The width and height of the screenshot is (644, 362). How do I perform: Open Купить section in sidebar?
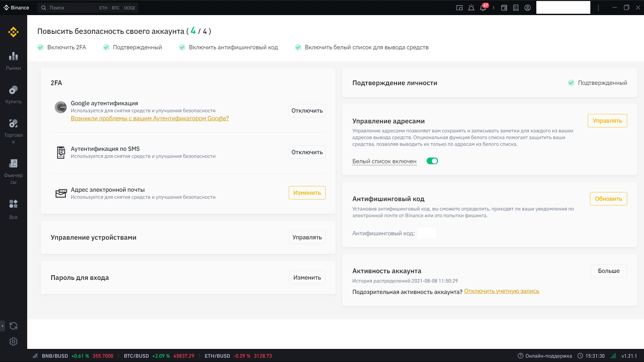pyautogui.click(x=13, y=95)
